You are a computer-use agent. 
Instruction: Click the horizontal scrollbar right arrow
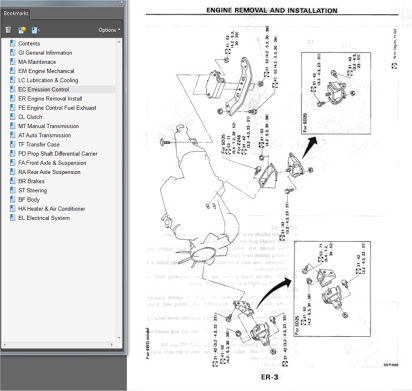112,344
